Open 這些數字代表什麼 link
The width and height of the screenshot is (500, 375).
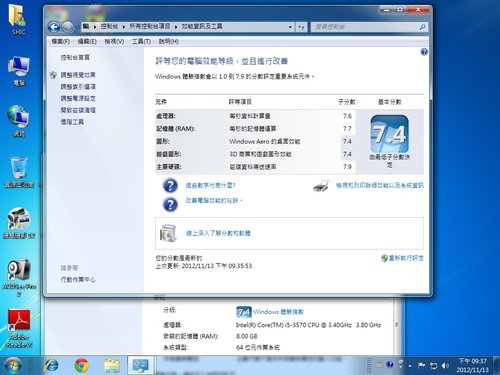click(x=210, y=185)
